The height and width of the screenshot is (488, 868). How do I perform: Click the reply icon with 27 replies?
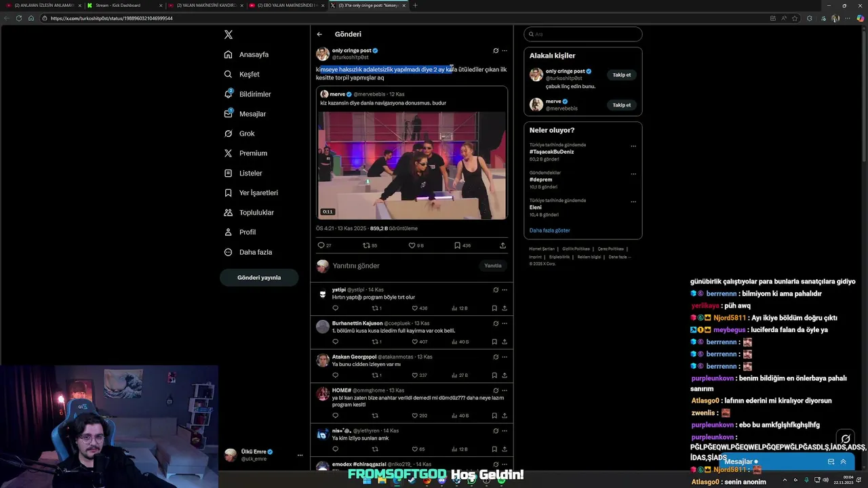(324, 245)
